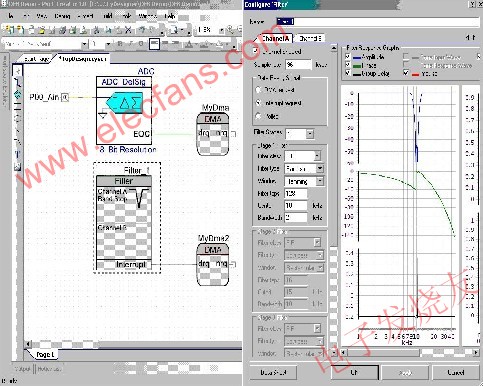The image size is (483, 386).
Task: Click the graph panel horizontal scrollbar
Action: coord(410,352)
